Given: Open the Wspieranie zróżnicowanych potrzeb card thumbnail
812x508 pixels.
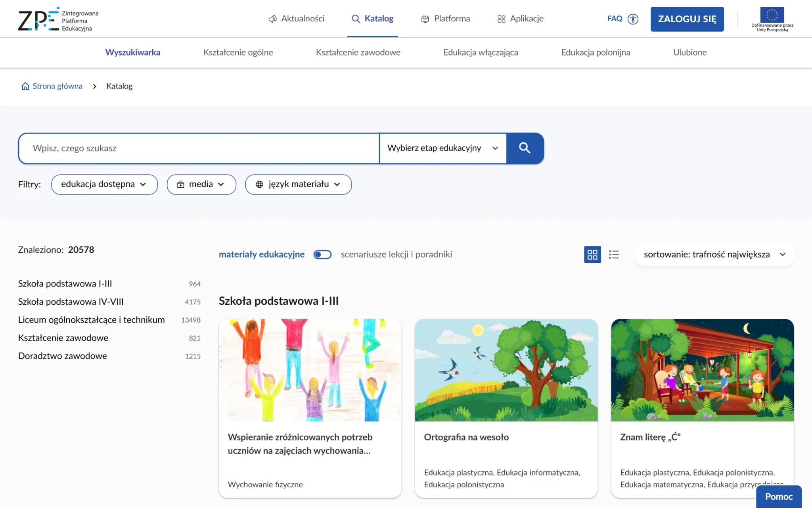Looking at the screenshot, I should coord(310,370).
